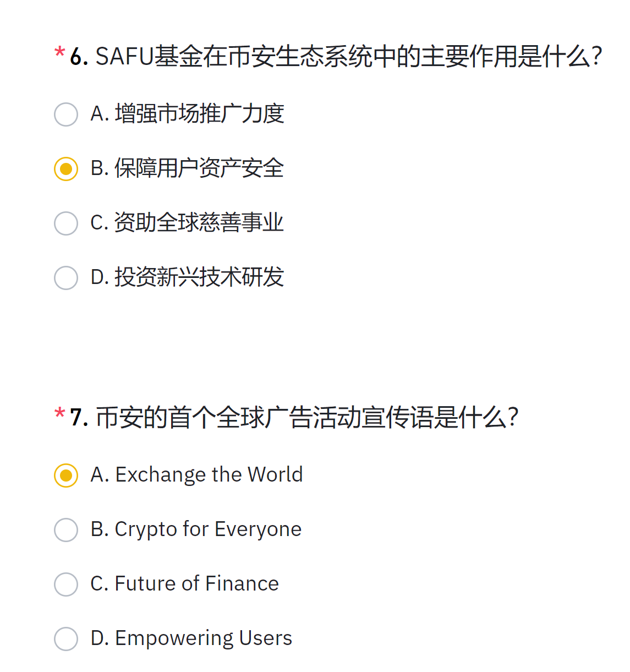The height and width of the screenshot is (672, 630).
Task: Pick radio button D 投资新兴技术研发
Action: (x=66, y=278)
